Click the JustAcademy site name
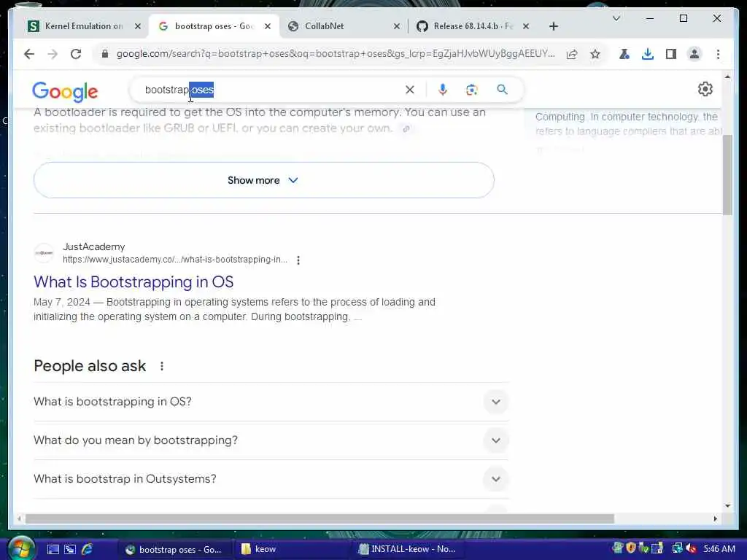747x560 pixels. (94, 246)
